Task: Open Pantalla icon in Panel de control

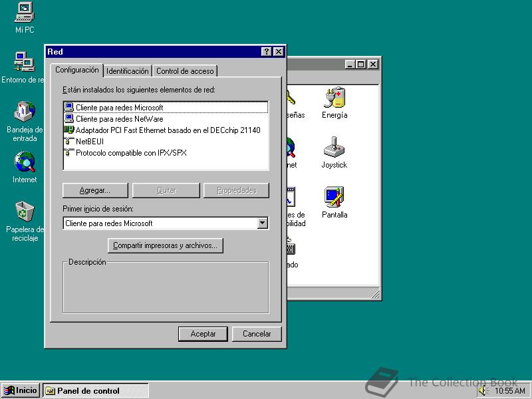Action: [334, 202]
